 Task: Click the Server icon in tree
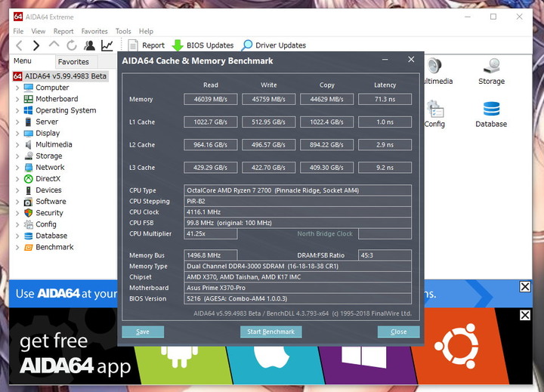point(29,122)
